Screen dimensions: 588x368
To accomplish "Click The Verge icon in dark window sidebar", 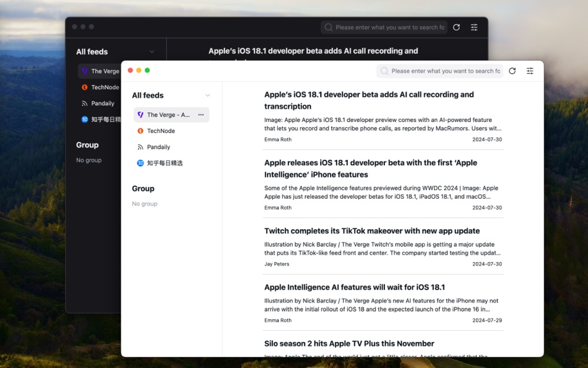I will coord(85,71).
